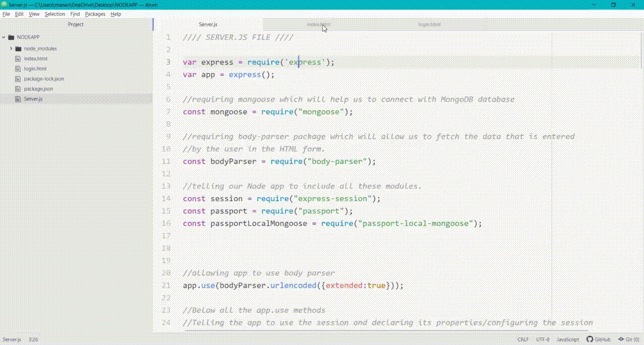
Task: Open login.html from the project tree
Action: click(35, 69)
